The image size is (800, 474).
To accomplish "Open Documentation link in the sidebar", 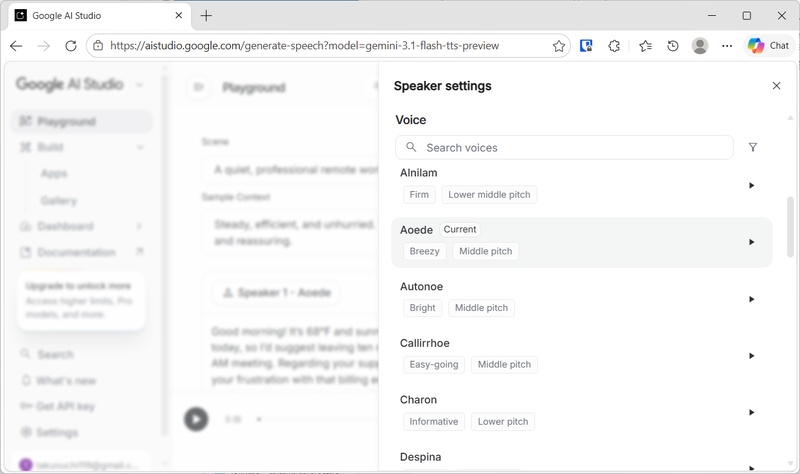I will pos(82,252).
